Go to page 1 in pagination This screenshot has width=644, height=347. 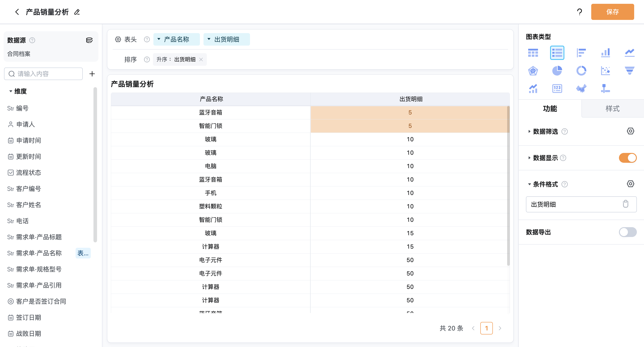click(486, 328)
